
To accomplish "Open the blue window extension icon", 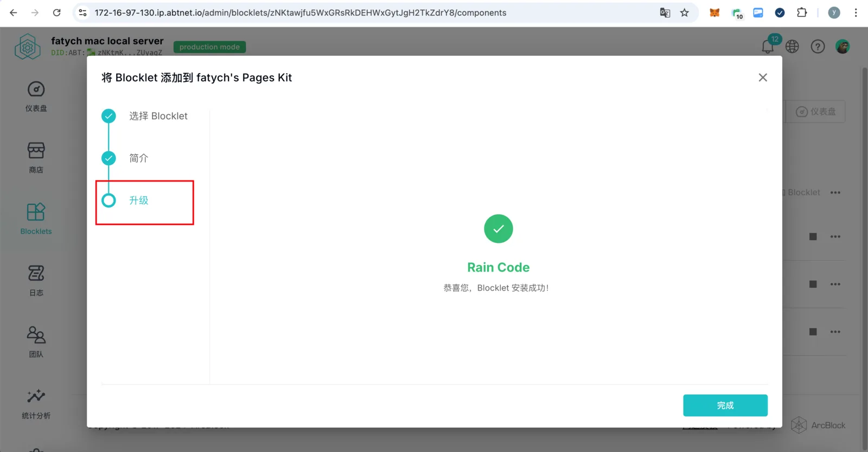I will pyautogui.click(x=758, y=12).
